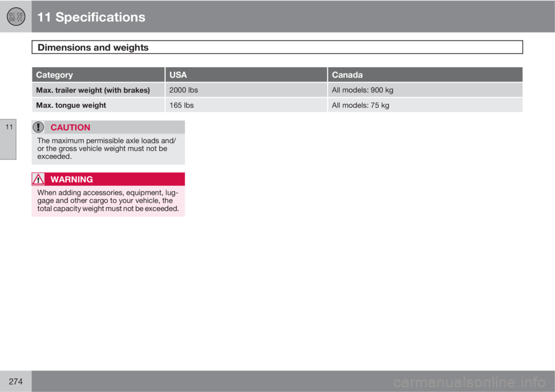Click the 165 lbs cell
This screenshot has height=392, width=555.
click(180, 105)
